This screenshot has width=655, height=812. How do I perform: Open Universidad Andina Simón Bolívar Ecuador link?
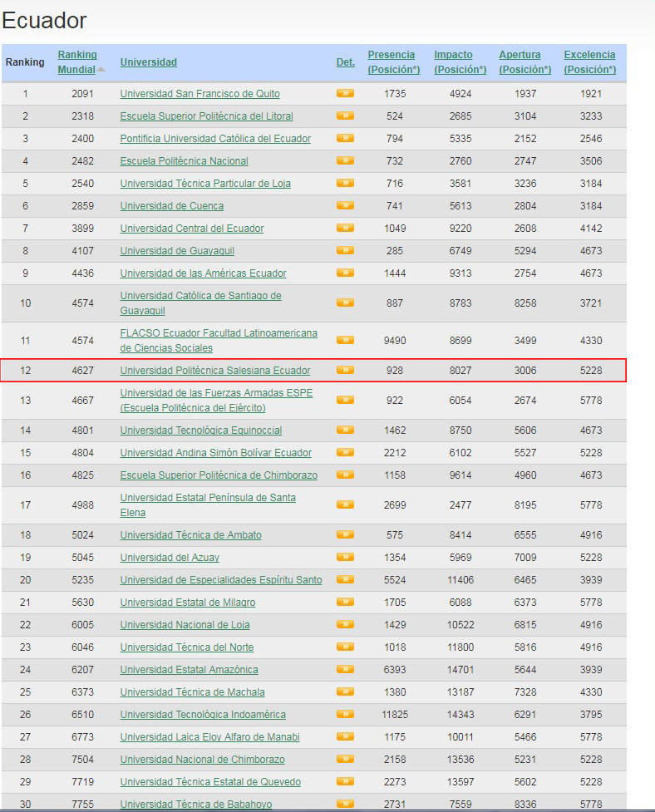216,453
